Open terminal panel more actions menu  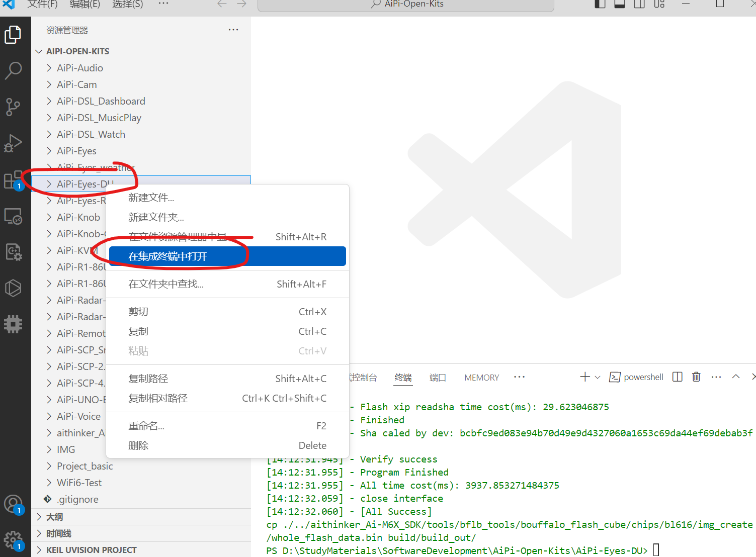(716, 377)
